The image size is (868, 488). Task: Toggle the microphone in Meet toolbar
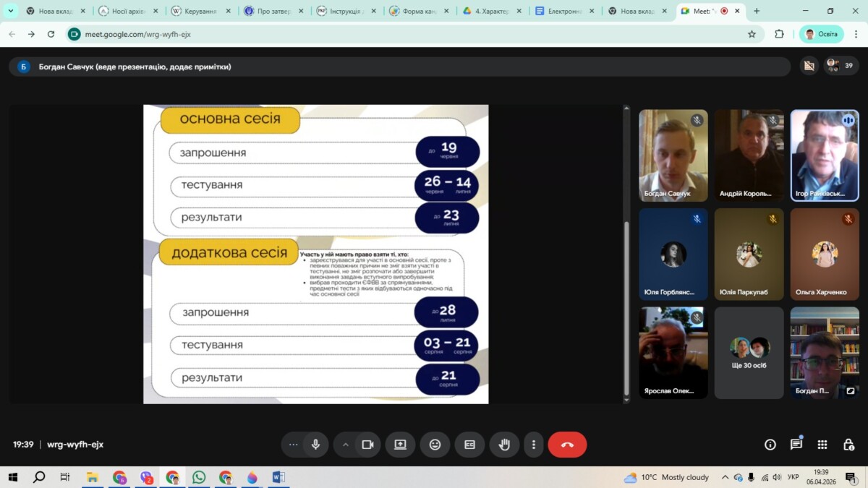315,445
